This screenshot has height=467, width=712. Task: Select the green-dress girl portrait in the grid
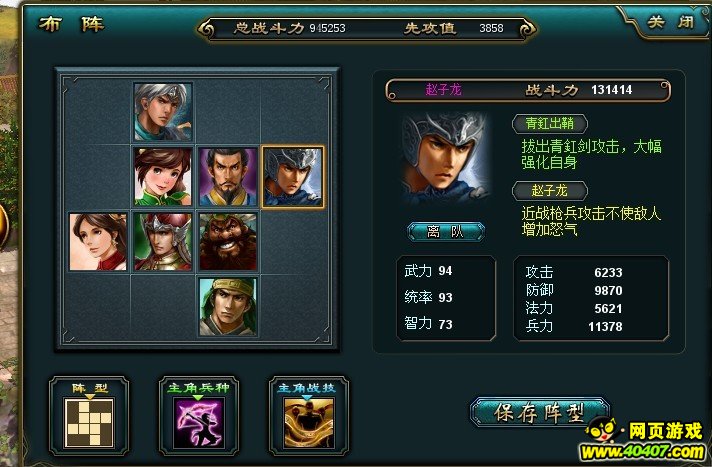(x=163, y=177)
